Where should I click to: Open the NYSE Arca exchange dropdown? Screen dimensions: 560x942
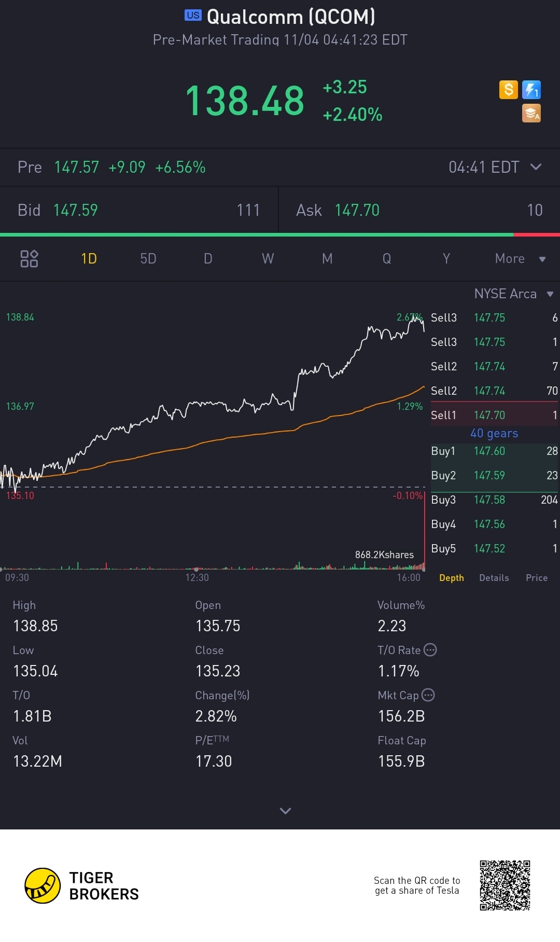coord(514,294)
